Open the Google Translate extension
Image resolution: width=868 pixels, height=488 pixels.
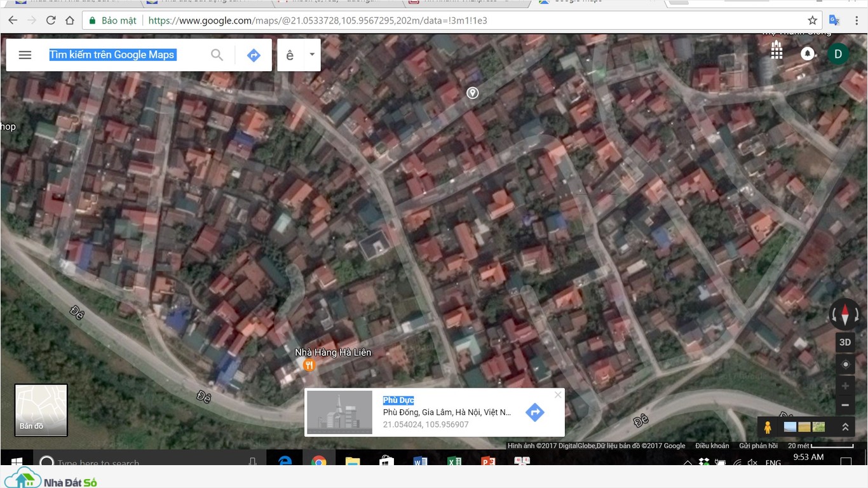coord(834,20)
